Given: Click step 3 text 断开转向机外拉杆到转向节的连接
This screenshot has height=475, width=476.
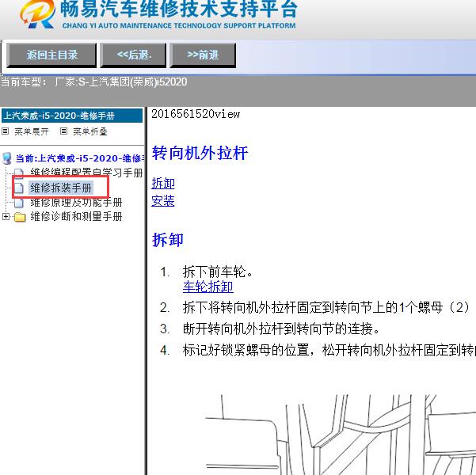Looking at the screenshot, I should point(281,329).
